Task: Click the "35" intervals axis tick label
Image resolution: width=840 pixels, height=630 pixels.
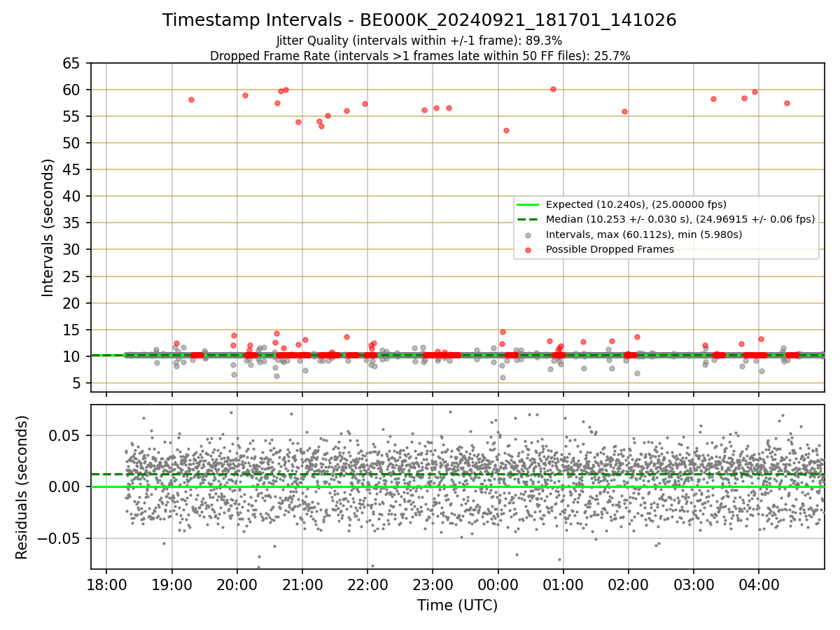Action: [73, 223]
